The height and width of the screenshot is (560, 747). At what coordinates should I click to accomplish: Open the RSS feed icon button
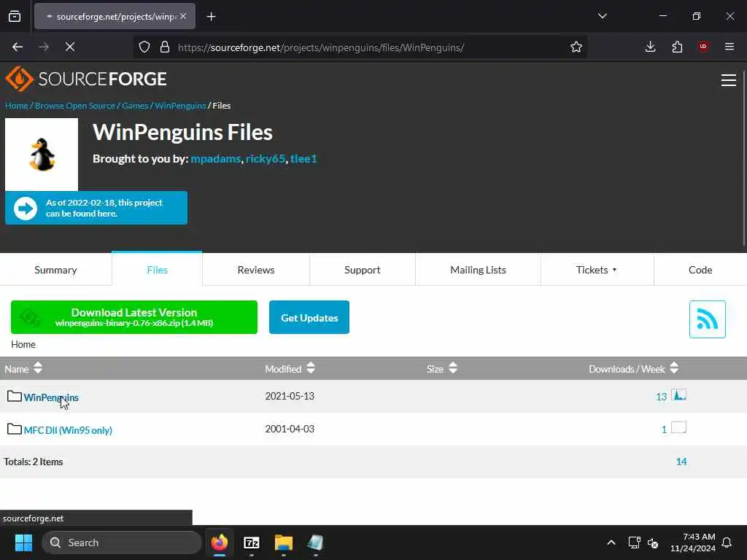[707, 319]
